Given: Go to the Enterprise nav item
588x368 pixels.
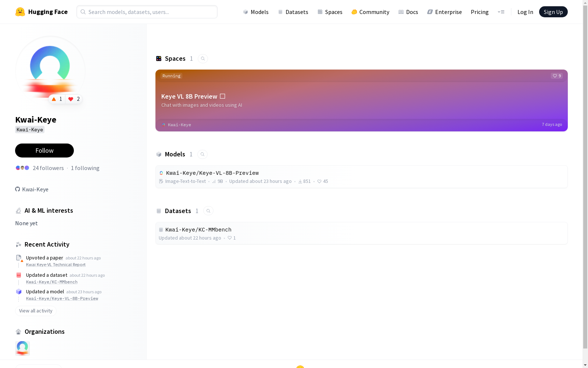Looking at the screenshot, I should coord(444,12).
